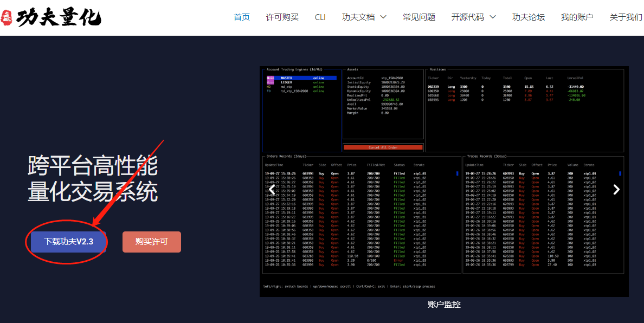Open the 关于我们 nav item
The width and height of the screenshot is (644, 323).
(x=626, y=17)
